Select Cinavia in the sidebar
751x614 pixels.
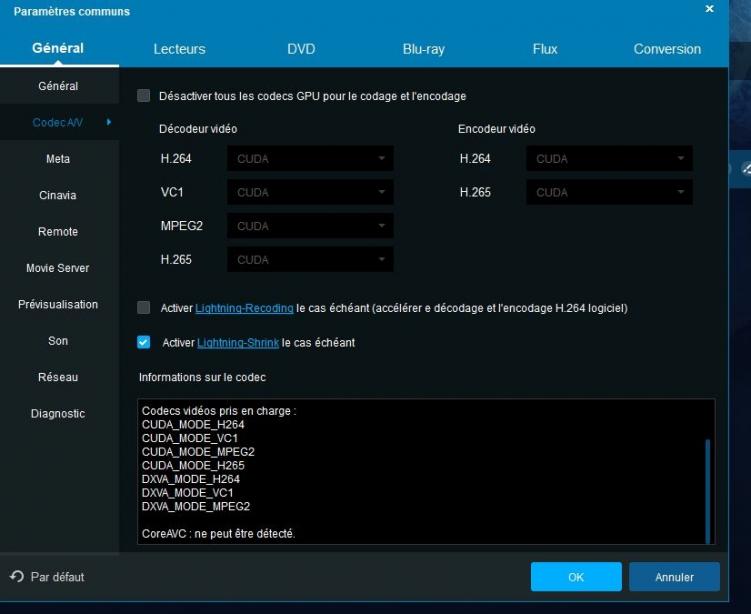(x=58, y=195)
